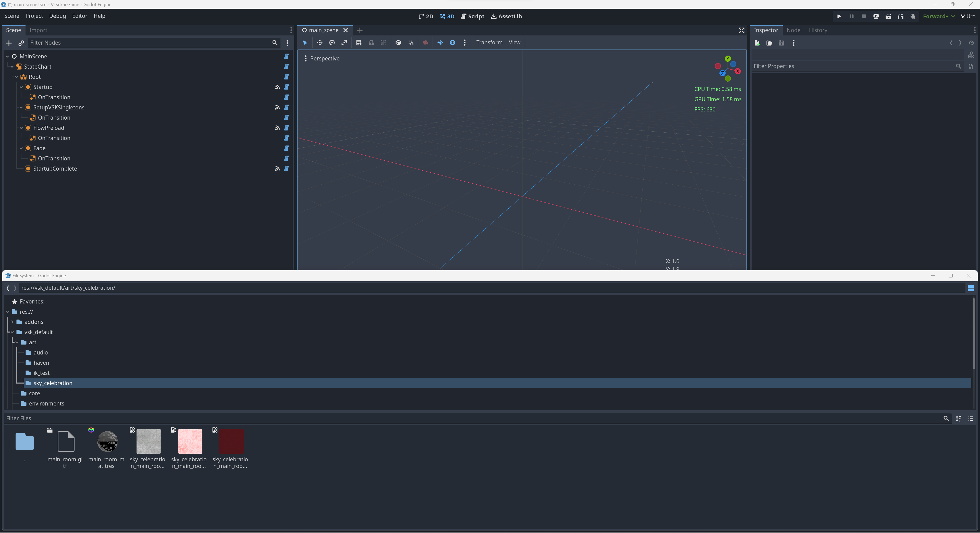Click the Add Child Node plus icon
The height and width of the screenshot is (533, 980).
pos(9,43)
